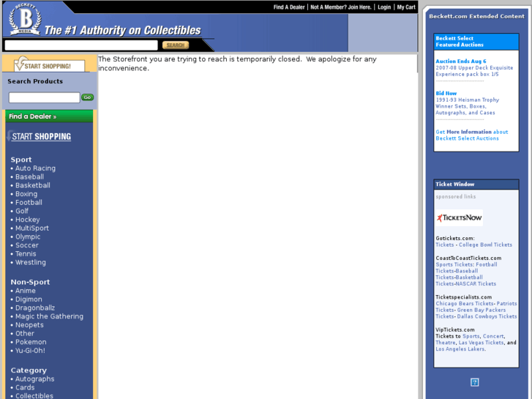Select Wrestling sport
Image resolution: width=532 pixels, height=399 pixels.
pyautogui.click(x=31, y=262)
